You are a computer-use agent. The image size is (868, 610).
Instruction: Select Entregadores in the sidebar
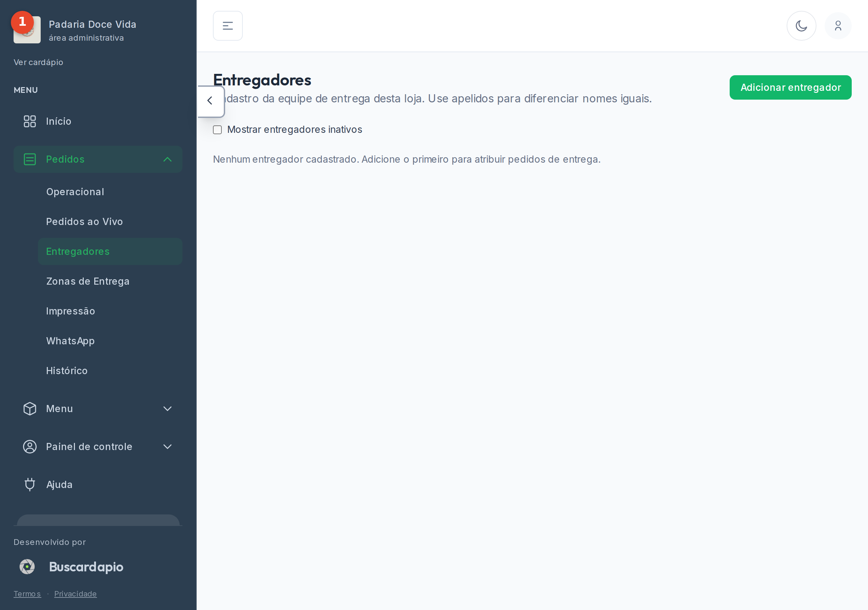click(110, 251)
